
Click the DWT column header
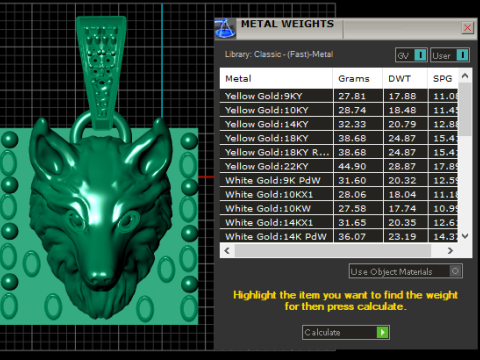pos(405,79)
